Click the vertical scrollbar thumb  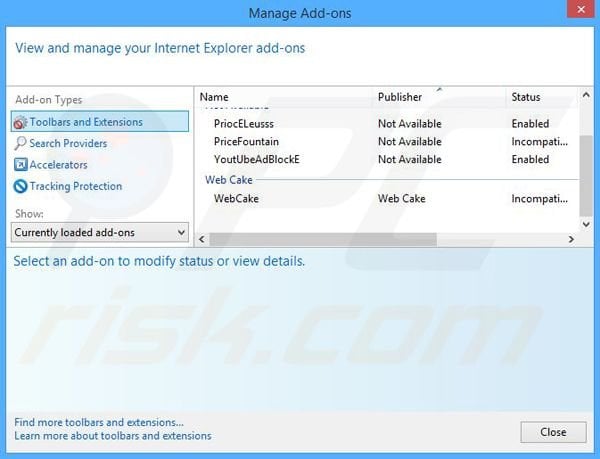tap(586, 176)
